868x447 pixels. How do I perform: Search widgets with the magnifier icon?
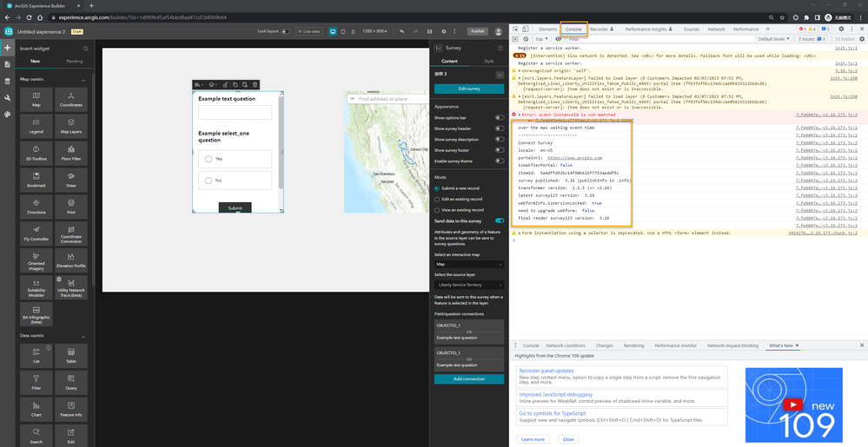[86, 49]
